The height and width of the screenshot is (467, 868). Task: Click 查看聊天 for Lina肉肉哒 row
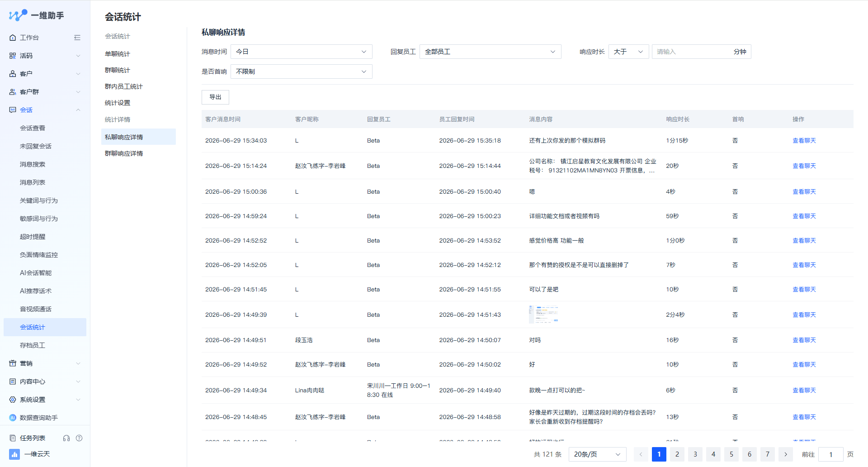click(x=804, y=391)
